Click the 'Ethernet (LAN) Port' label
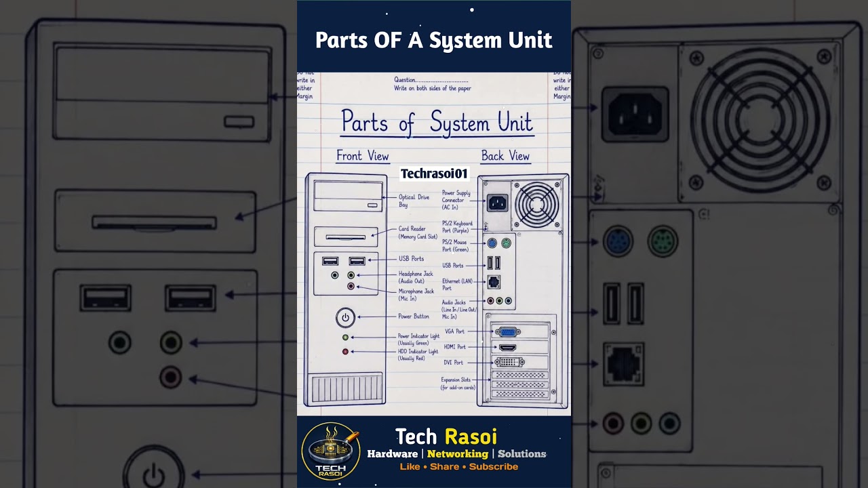The width and height of the screenshot is (868, 488). coord(457,284)
